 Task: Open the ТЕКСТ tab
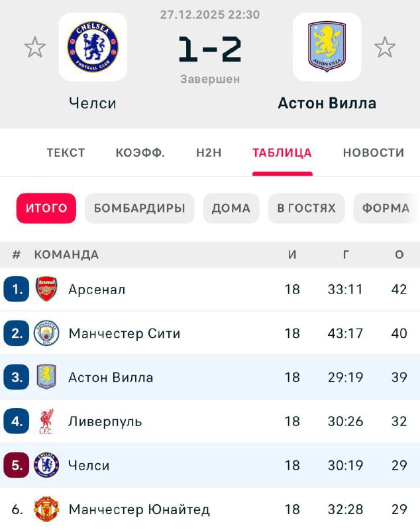(x=66, y=152)
